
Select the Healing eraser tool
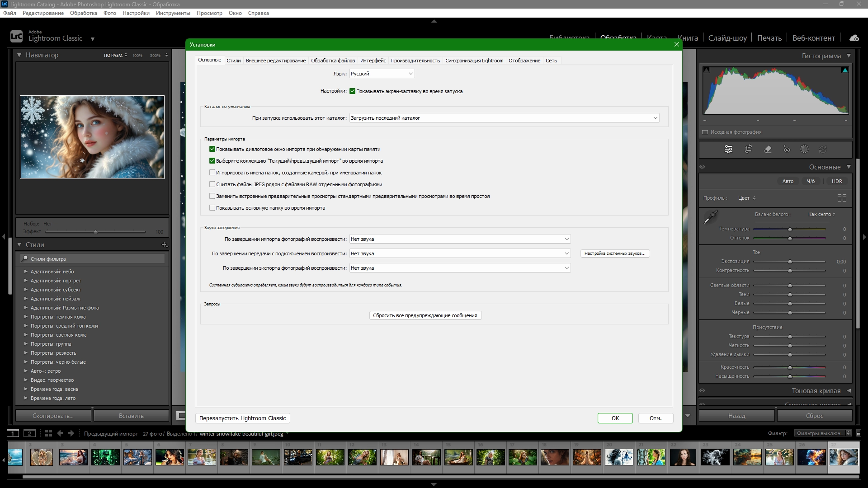coord(768,150)
